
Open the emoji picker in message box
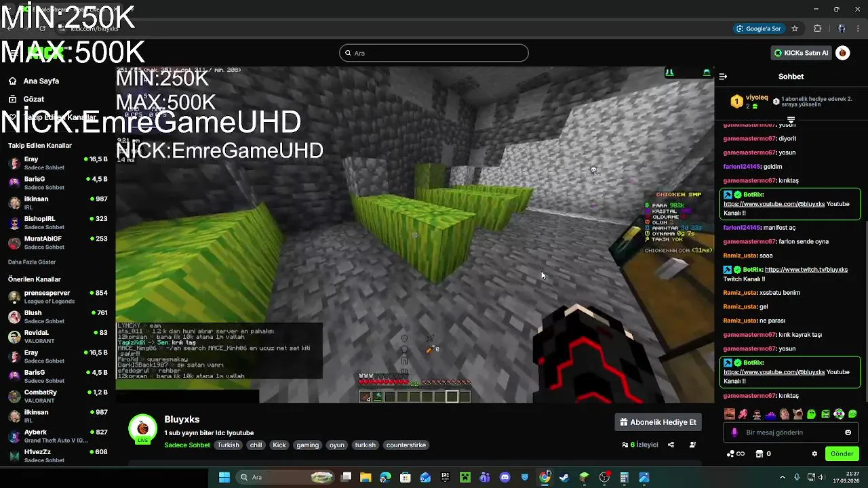tap(848, 432)
